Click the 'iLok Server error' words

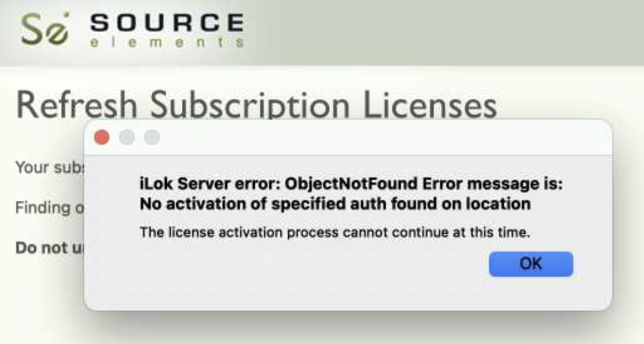[x=210, y=184]
